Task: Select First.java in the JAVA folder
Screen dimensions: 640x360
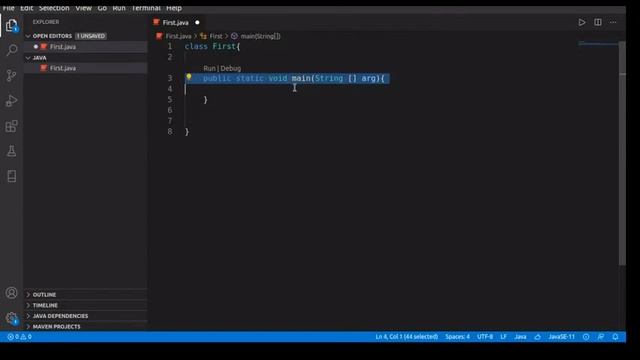Action: [86, 68]
